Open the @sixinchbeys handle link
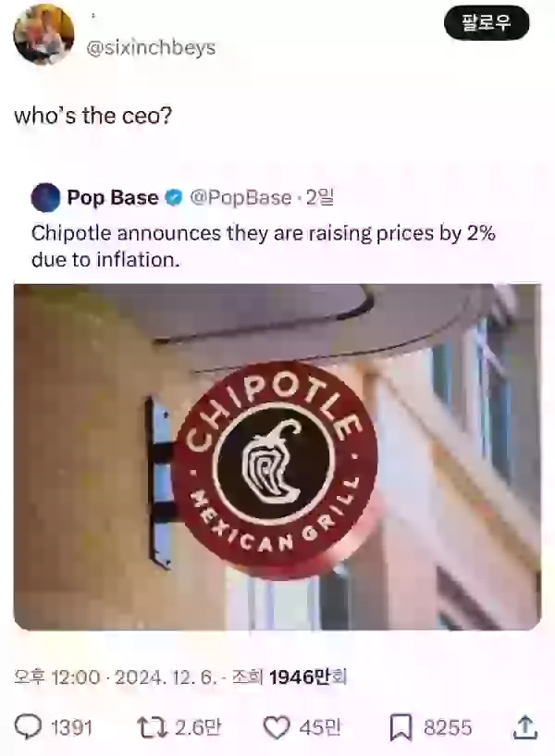The width and height of the screenshot is (555, 756). pos(151,48)
